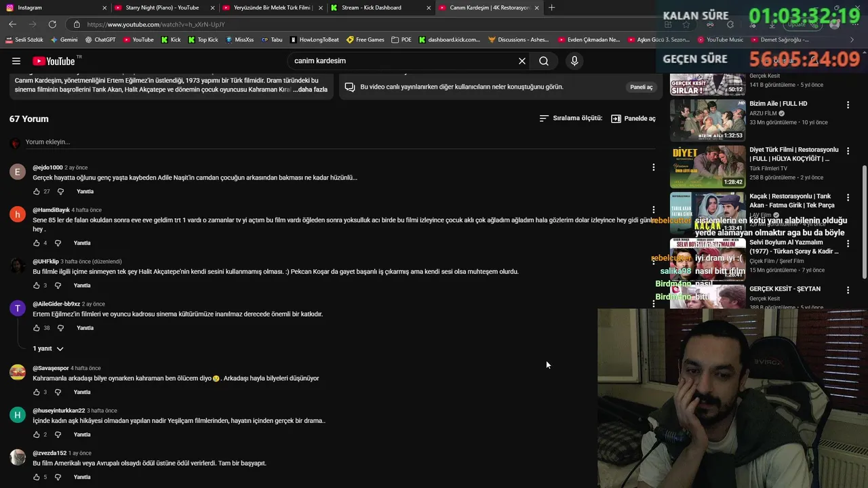Open the YouTube guide hamburger menu
The width and height of the screenshot is (868, 488).
pos(16,61)
